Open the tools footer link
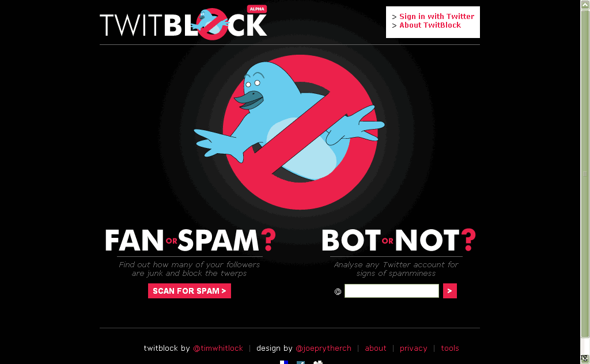 click(x=449, y=348)
